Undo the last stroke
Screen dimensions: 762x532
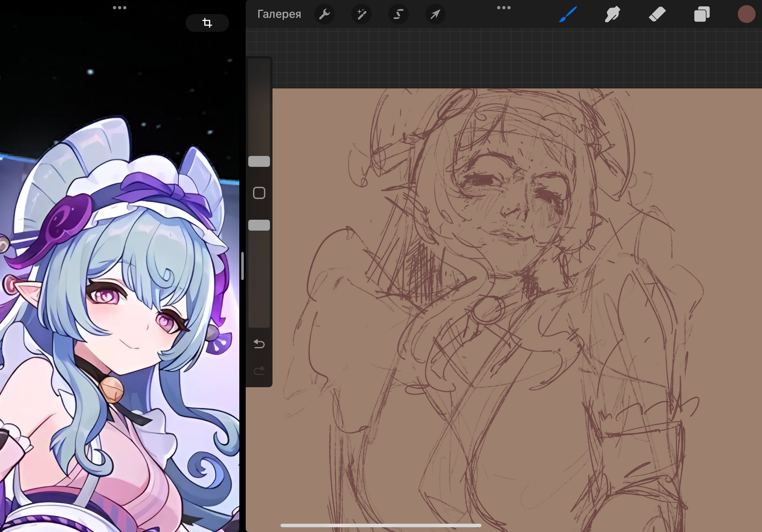[x=259, y=344]
